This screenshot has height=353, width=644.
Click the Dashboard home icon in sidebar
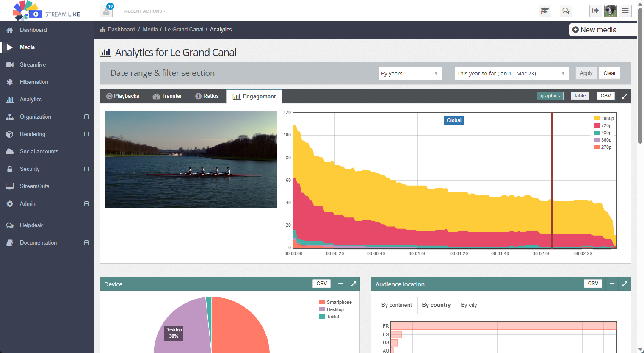[x=10, y=30]
